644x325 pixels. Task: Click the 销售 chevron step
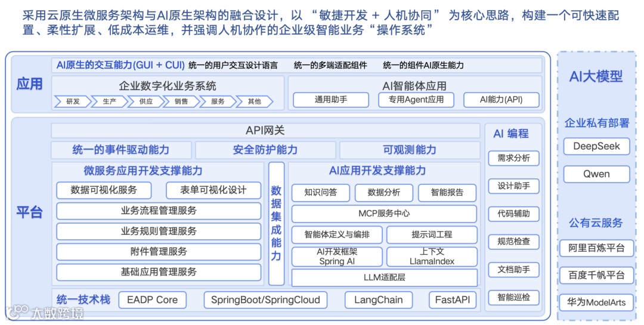(x=181, y=101)
